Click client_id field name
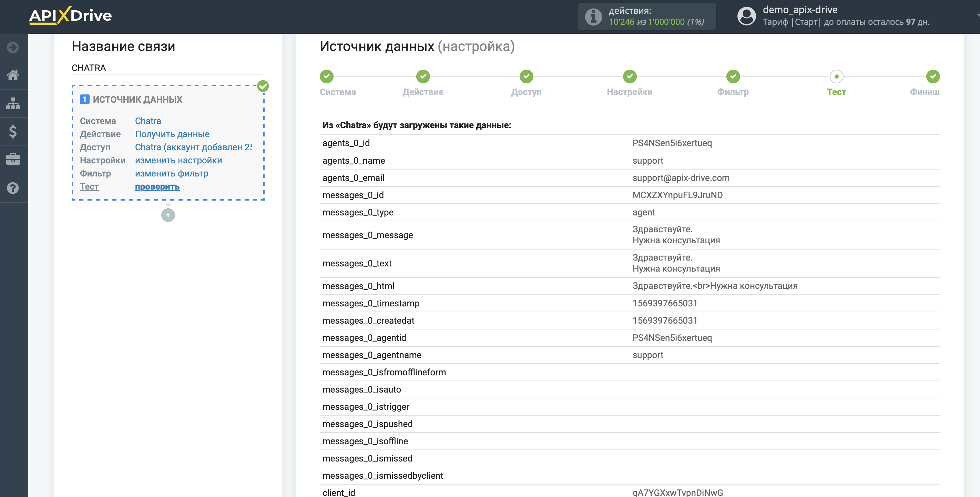The image size is (980, 497). [x=339, y=493]
